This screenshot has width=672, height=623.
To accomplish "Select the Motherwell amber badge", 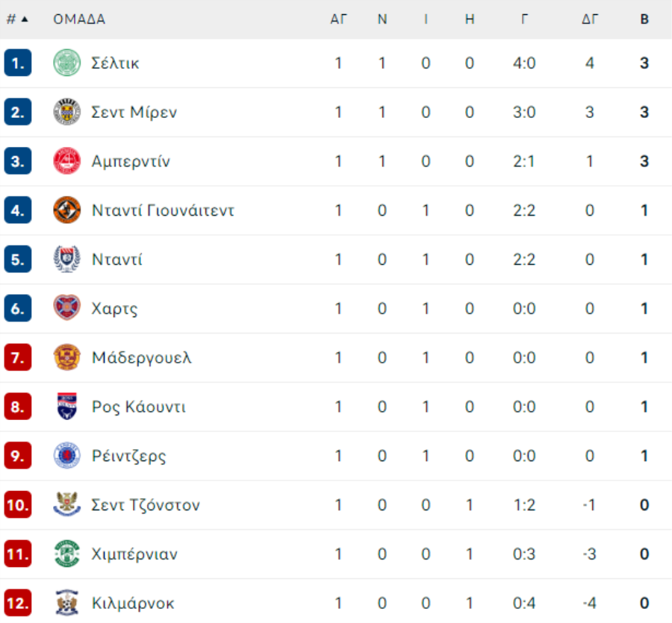I will click(67, 357).
